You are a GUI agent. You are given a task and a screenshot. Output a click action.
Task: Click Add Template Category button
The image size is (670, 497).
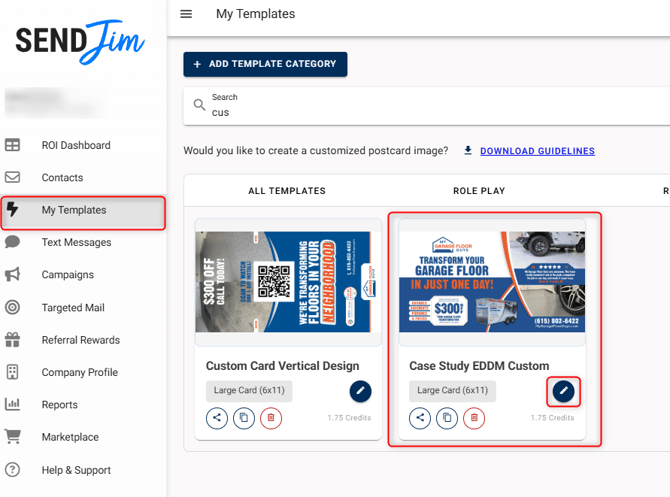tap(265, 64)
